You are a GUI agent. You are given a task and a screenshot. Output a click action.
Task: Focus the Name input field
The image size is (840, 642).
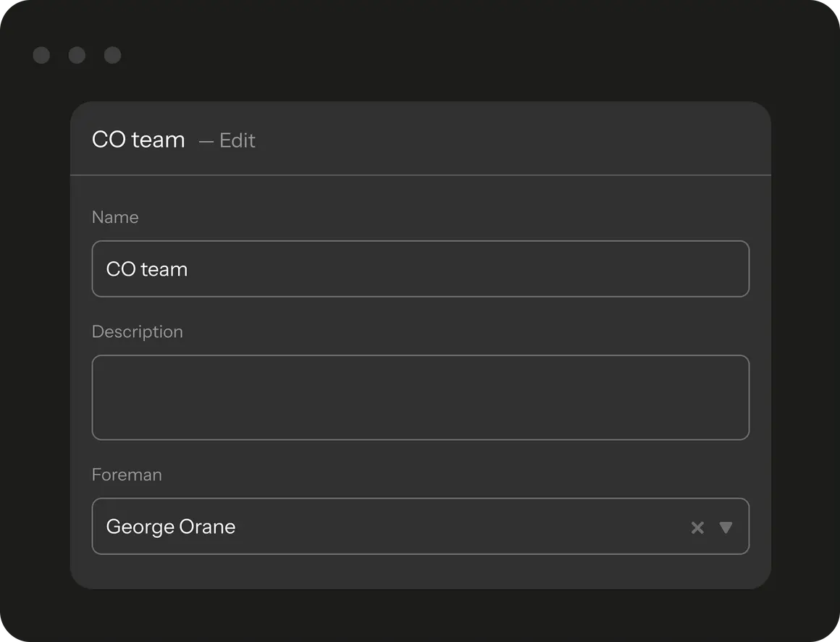[x=420, y=269]
